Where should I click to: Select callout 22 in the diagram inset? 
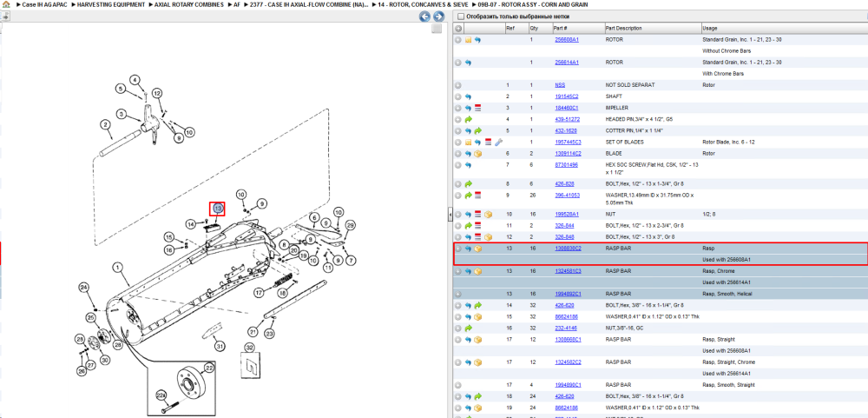tap(208, 367)
